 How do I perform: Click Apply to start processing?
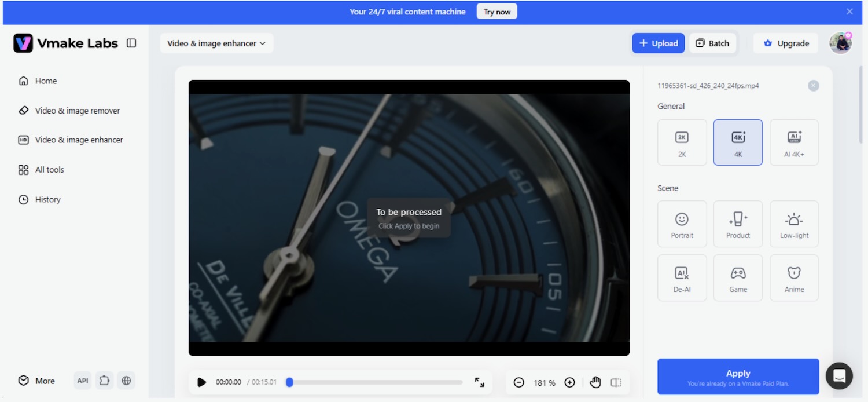point(738,377)
